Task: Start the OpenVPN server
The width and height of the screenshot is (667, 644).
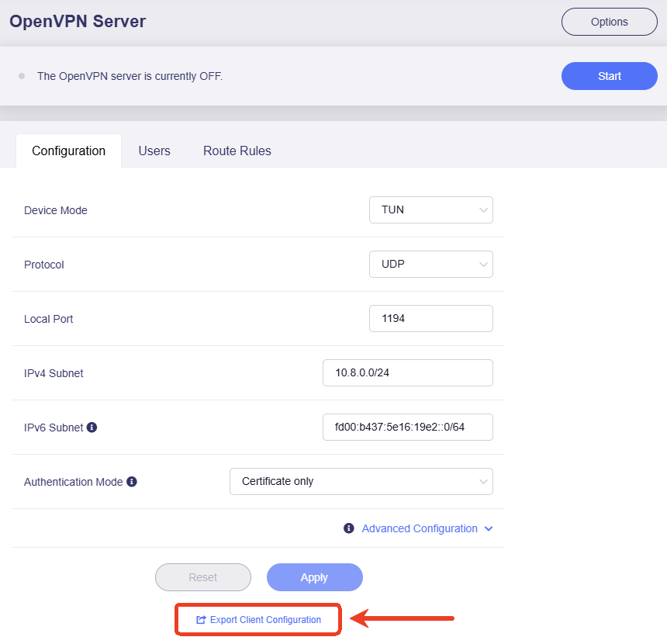Action: (x=609, y=75)
